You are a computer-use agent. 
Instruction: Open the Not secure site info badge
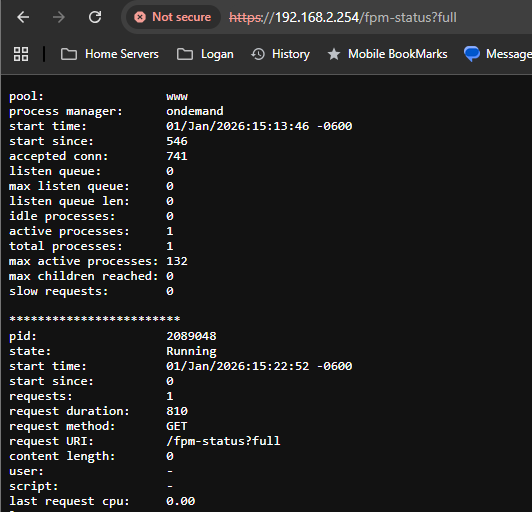(x=173, y=17)
